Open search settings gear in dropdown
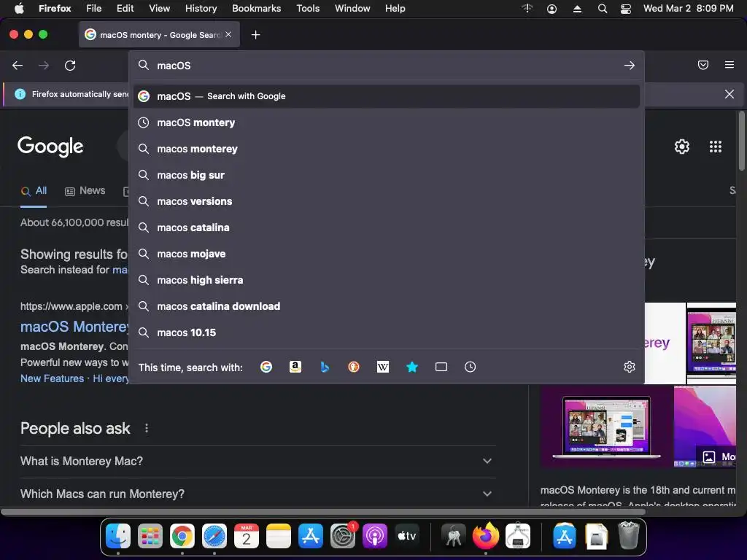 (x=630, y=367)
